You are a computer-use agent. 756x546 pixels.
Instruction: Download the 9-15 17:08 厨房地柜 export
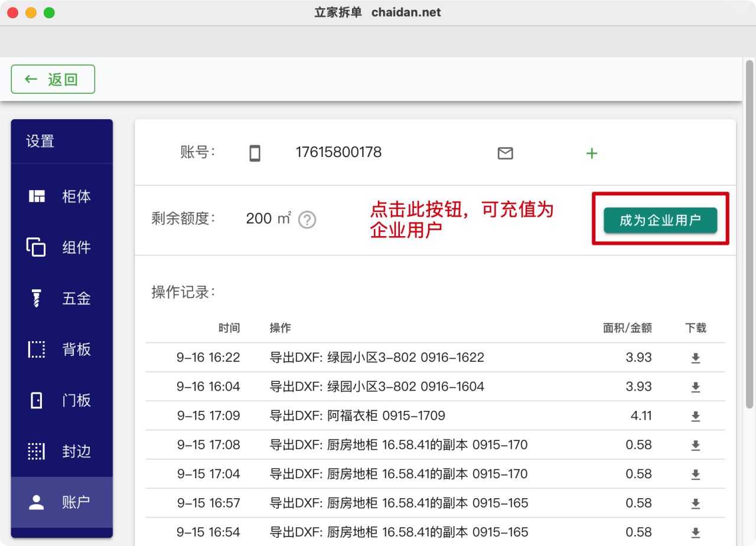click(695, 445)
